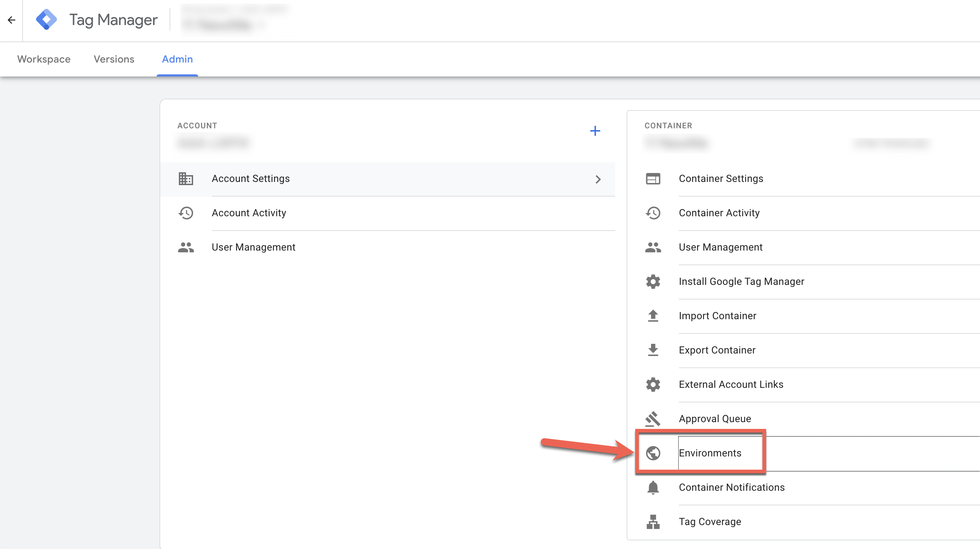980x549 pixels.
Task: Open the blurred container selector in header
Action: 235,19
